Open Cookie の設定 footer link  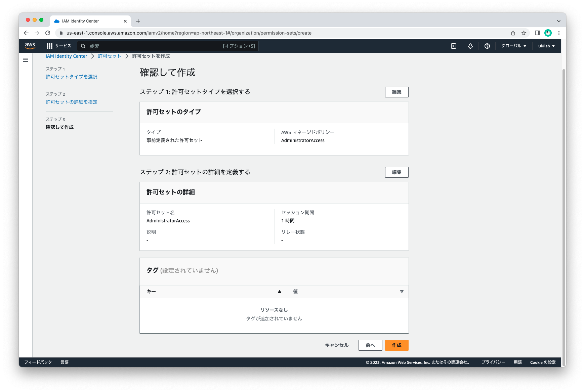tap(543, 362)
